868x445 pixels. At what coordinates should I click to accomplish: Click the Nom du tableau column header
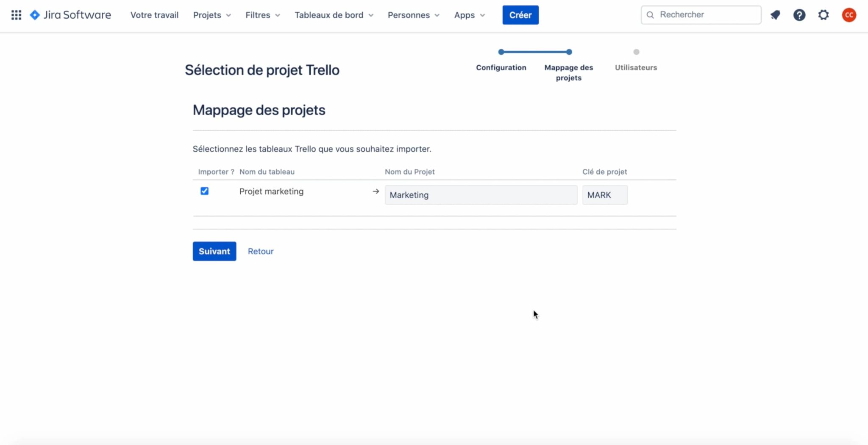pos(267,172)
